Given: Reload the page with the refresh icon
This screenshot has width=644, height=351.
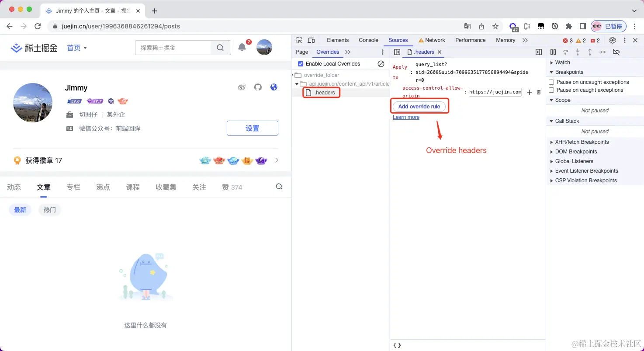Looking at the screenshot, I should [x=38, y=26].
